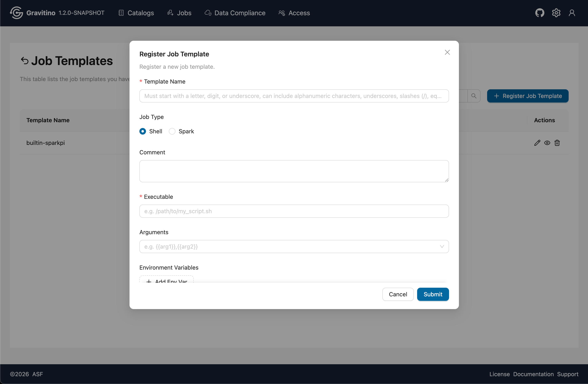The image size is (588, 384).
Task: Open the Documentation link
Action: tap(533, 374)
